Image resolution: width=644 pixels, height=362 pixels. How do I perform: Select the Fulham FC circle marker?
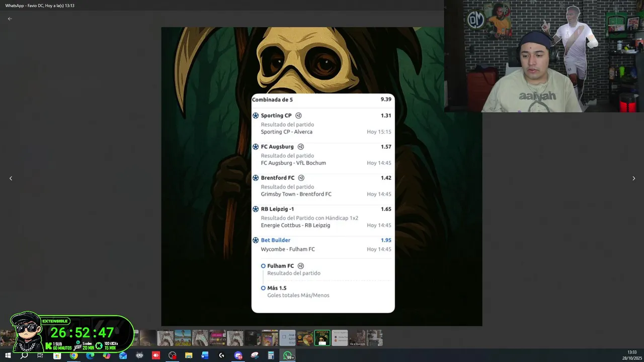point(263,266)
